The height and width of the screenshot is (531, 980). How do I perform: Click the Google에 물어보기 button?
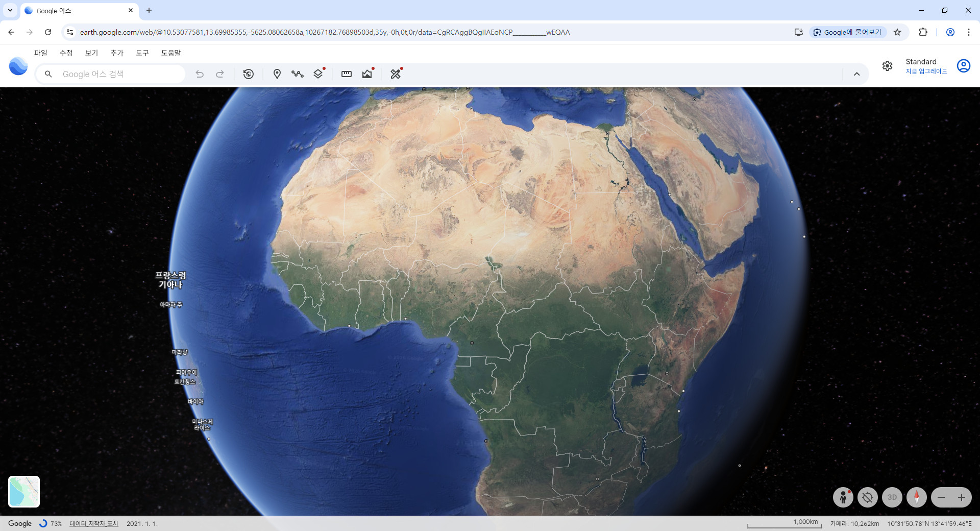point(848,32)
